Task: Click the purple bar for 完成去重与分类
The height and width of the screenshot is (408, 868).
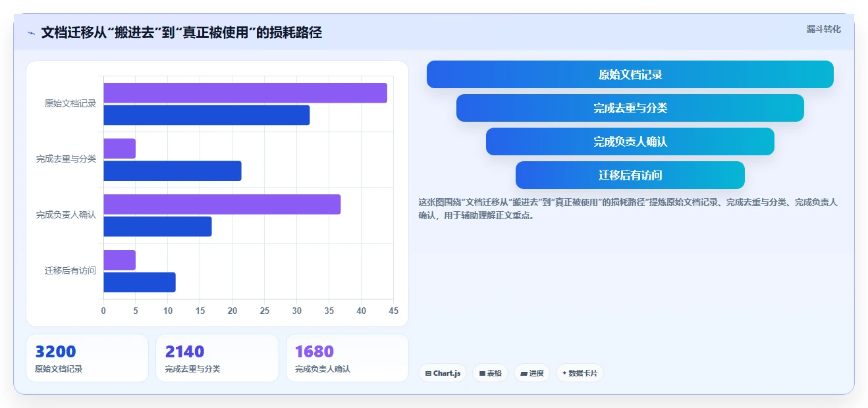Action: coord(119,149)
